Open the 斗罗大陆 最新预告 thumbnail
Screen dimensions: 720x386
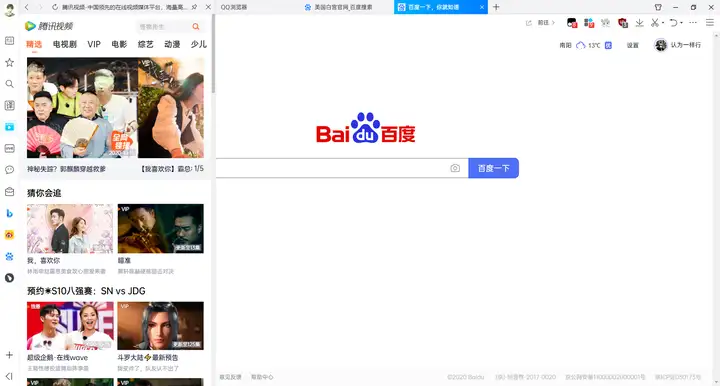tap(161, 326)
